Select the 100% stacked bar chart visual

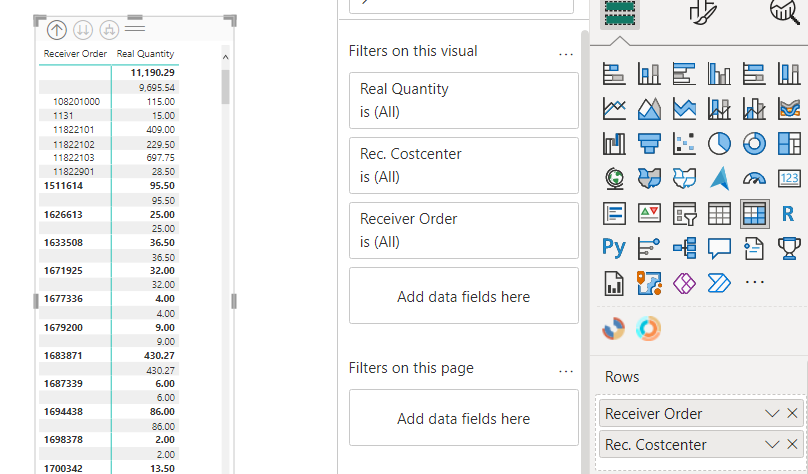tap(754, 74)
